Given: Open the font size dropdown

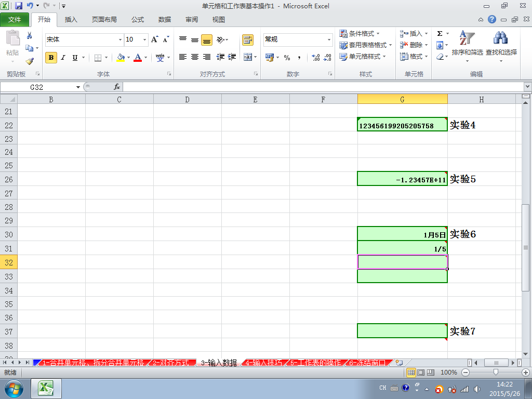Looking at the screenshot, I should click(144, 39).
